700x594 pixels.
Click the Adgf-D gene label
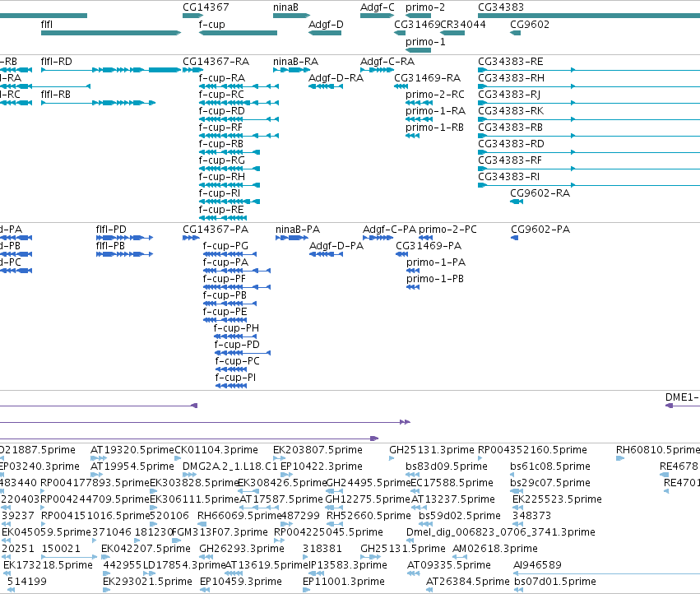point(326,24)
